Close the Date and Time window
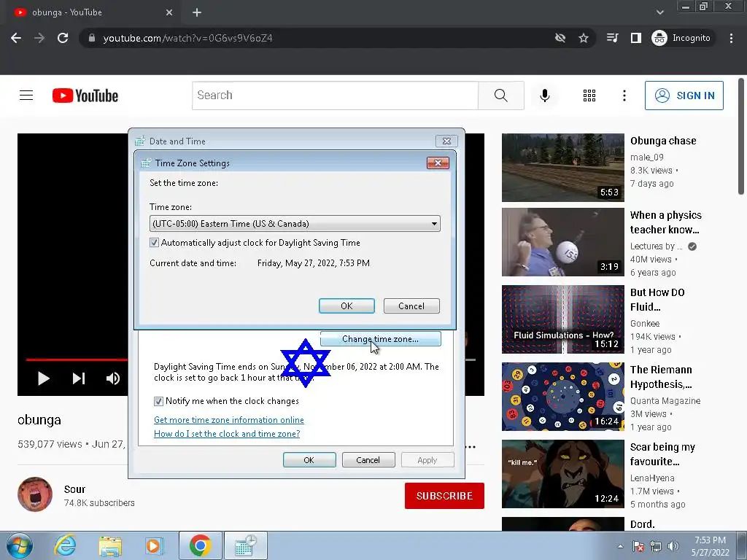Viewport: 747px width, 560px height. point(446,141)
